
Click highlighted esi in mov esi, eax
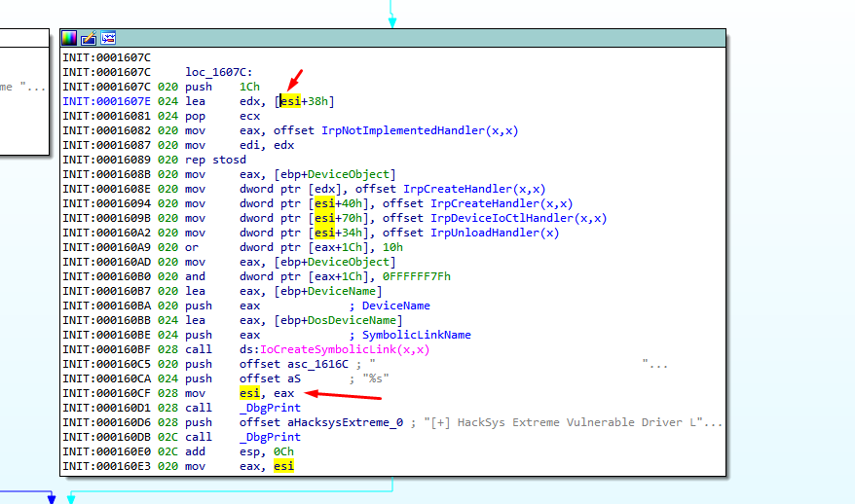[249, 393]
